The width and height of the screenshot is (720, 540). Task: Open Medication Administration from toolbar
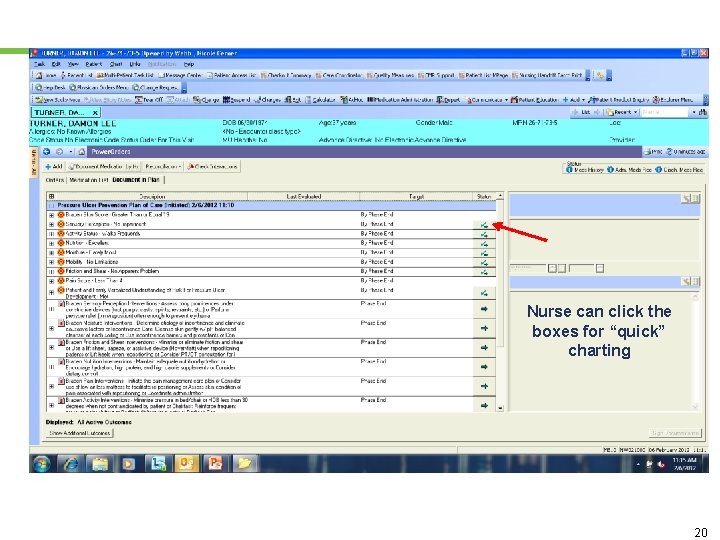pyautogui.click(x=399, y=100)
